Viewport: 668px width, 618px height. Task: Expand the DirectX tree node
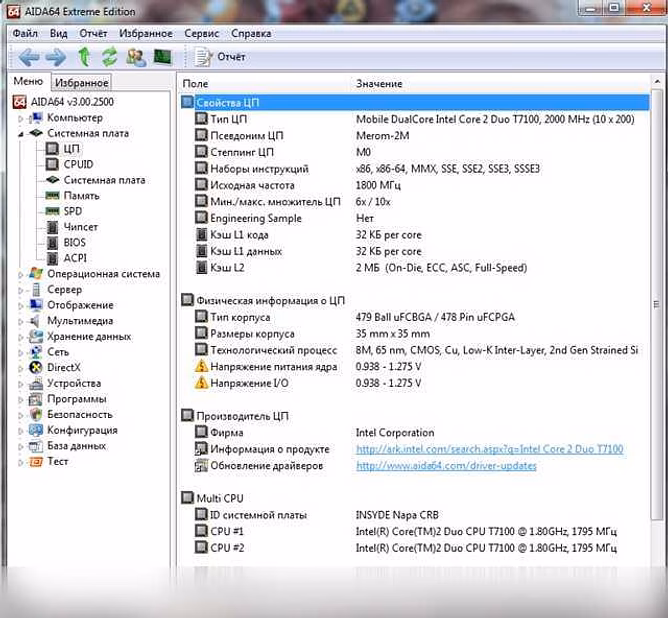pyautogui.click(x=20, y=368)
